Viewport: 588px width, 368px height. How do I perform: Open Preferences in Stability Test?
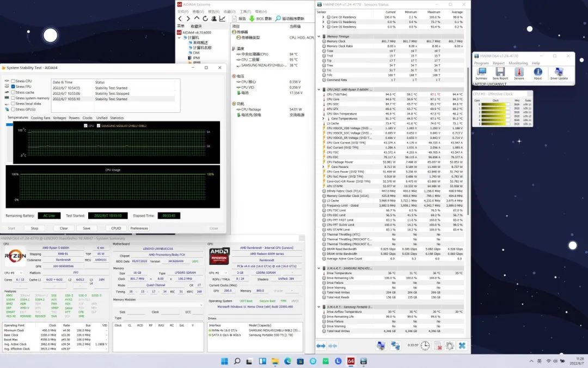(139, 228)
